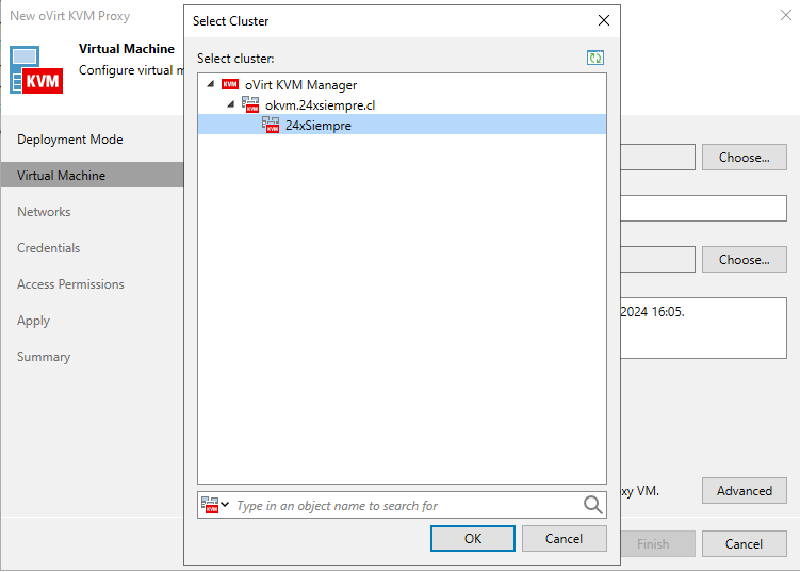
Task: Select the 24xSiempre cluster row
Action: (x=402, y=125)
